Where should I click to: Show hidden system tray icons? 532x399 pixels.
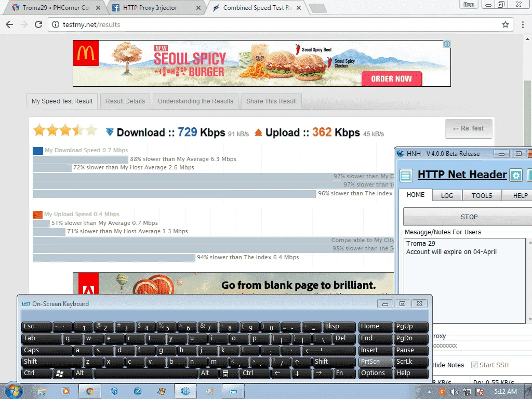click(429, 392)
